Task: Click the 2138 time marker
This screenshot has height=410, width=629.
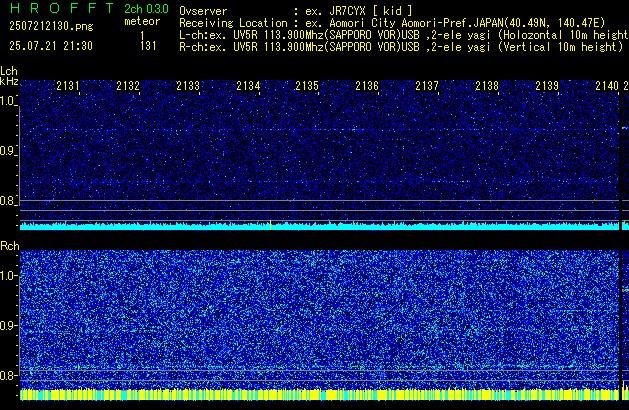Action: pos(487,86)
